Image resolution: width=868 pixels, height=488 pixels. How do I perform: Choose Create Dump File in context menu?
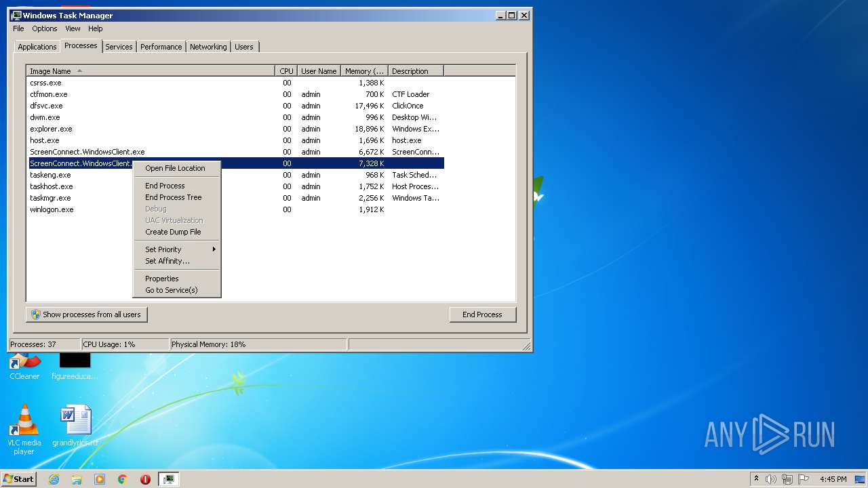coord(177,232)
